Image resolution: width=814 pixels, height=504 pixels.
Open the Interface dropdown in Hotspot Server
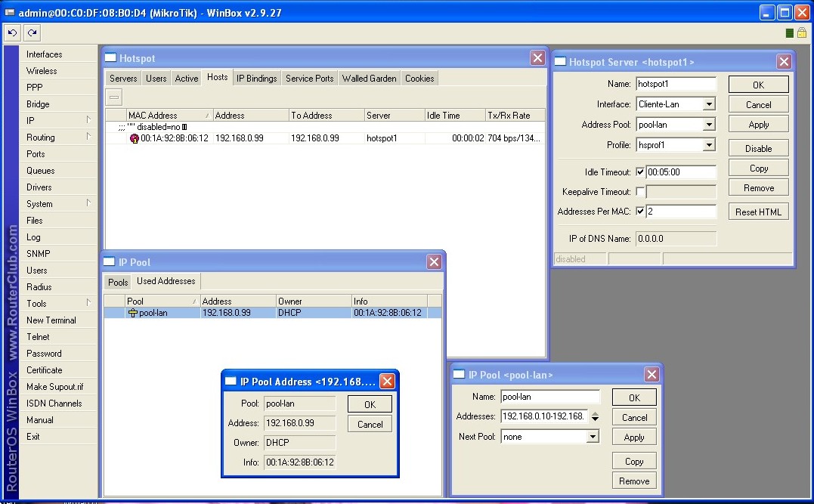coord(709,104)
